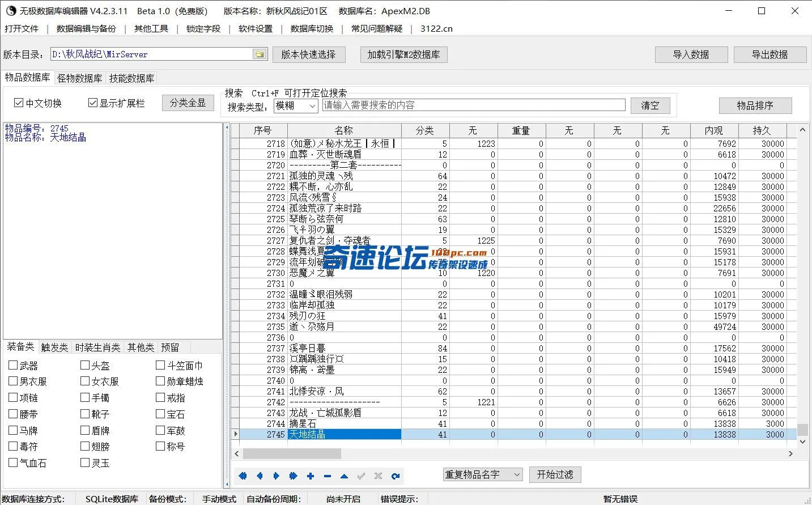Click horizontal scrollbar thumb of item grid

[292, 453]
